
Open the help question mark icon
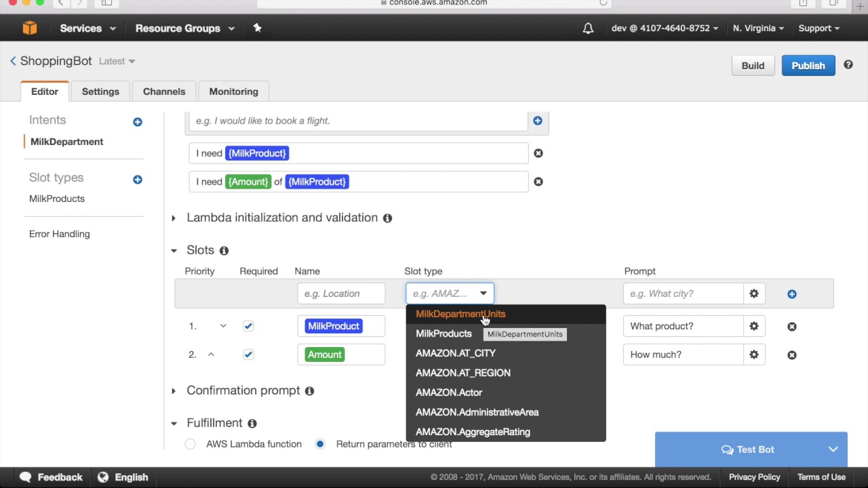(848, 65)
